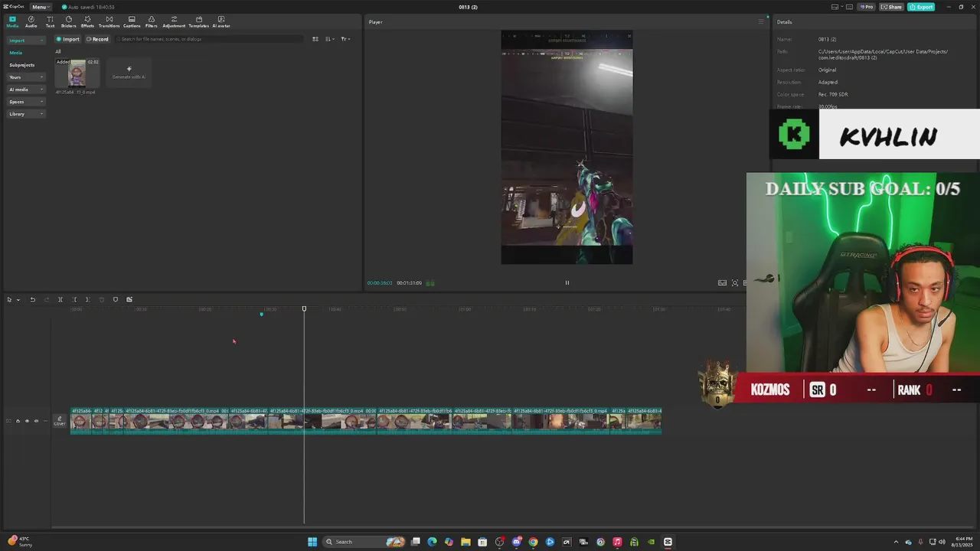Click the Split tool in timeline toolbar
The image size is (980, 551).
click(60, 299)
